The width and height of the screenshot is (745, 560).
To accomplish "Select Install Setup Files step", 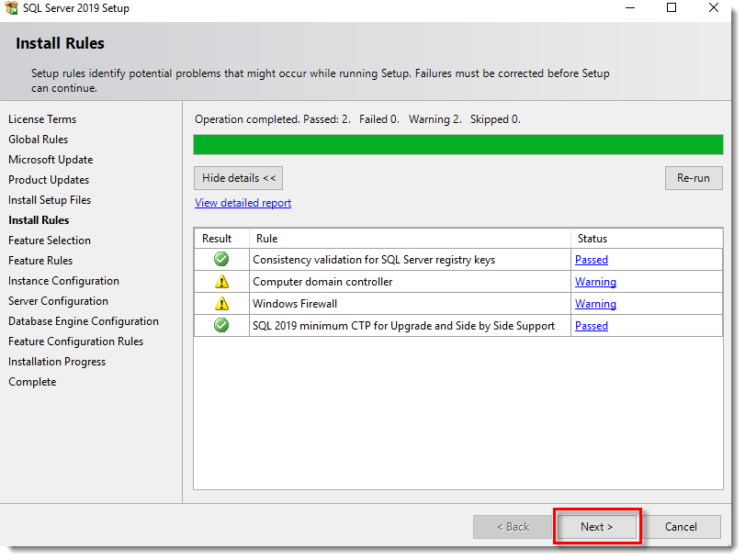I will (50, 200).
